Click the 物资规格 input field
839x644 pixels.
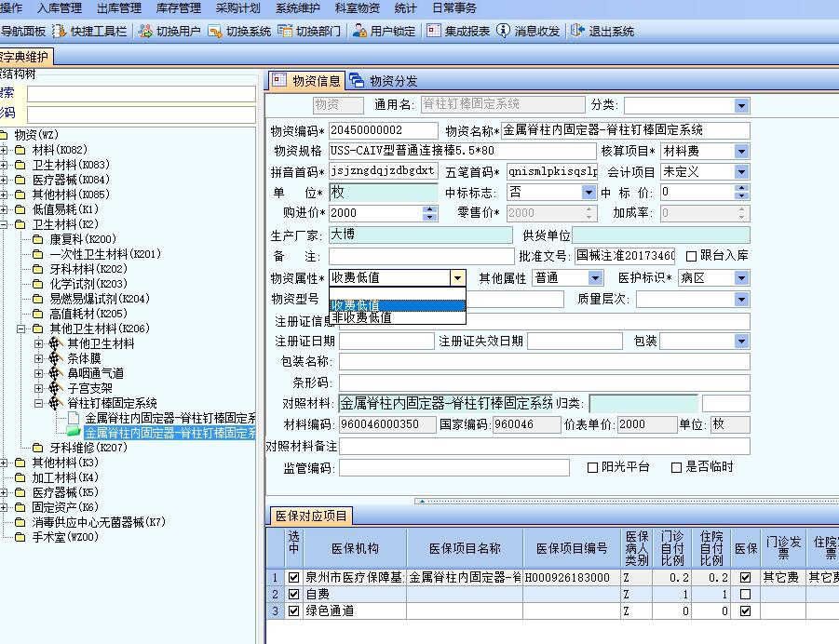(462, 152)
